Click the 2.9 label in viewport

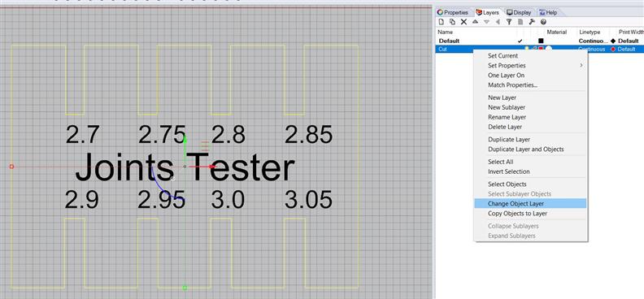81,200
